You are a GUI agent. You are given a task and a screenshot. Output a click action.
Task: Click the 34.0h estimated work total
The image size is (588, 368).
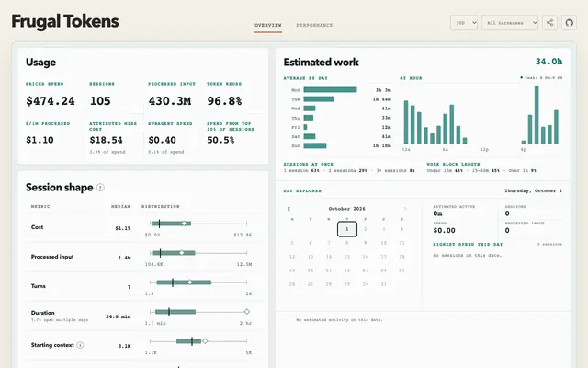[x=548, y=62]
